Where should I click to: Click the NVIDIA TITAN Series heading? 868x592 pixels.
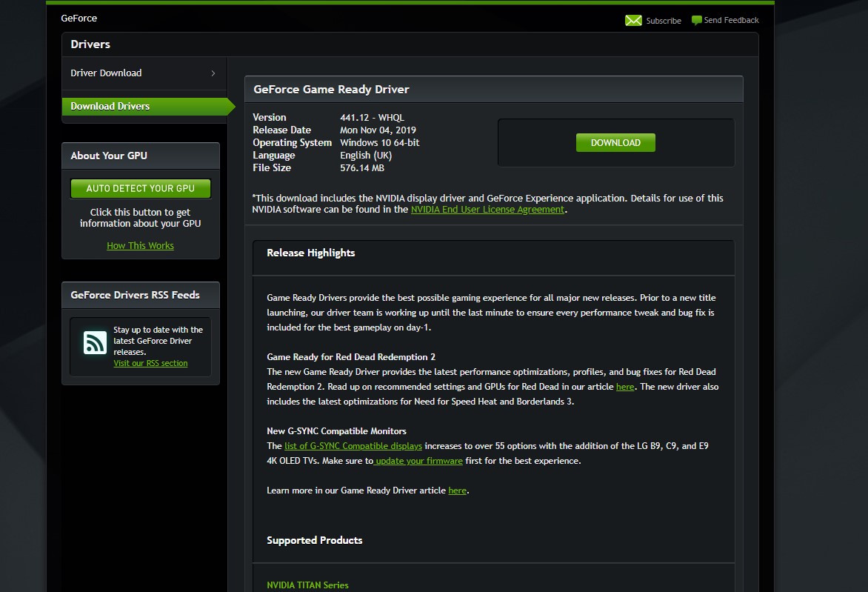click(x=307, y=585)
